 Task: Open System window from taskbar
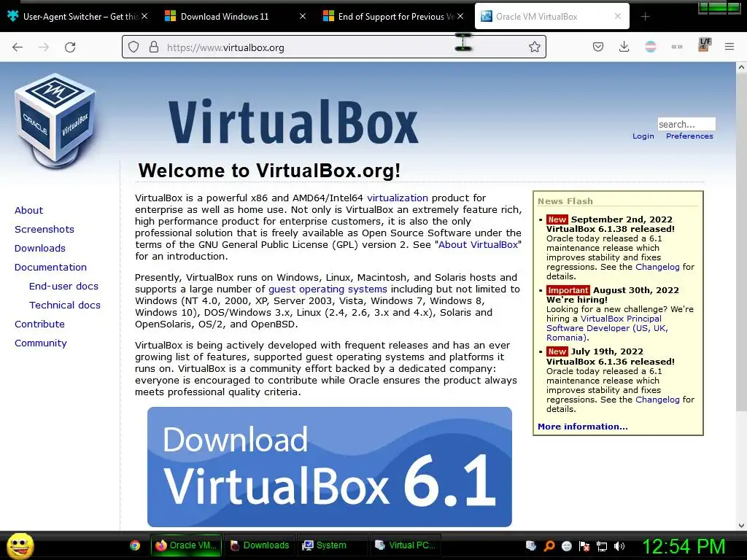coord(332,545)
